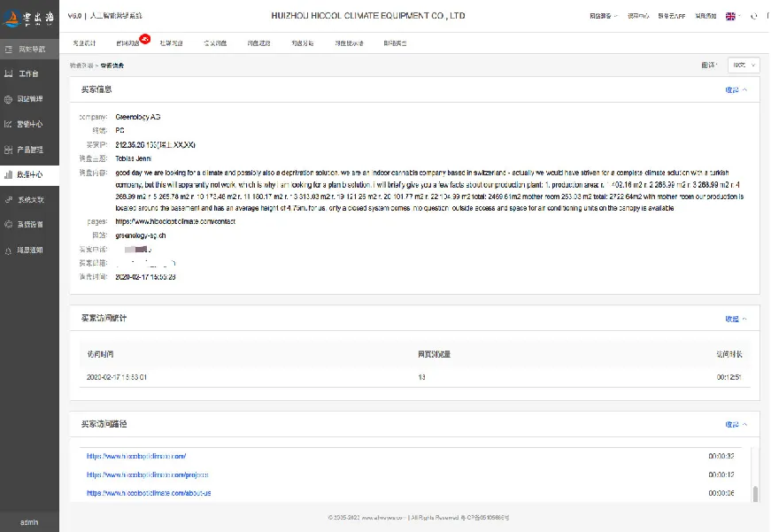Click the buyer IP address value
The height and width of the screenshot is (532, 771).
pyautogui.click(x=156, y=145)
